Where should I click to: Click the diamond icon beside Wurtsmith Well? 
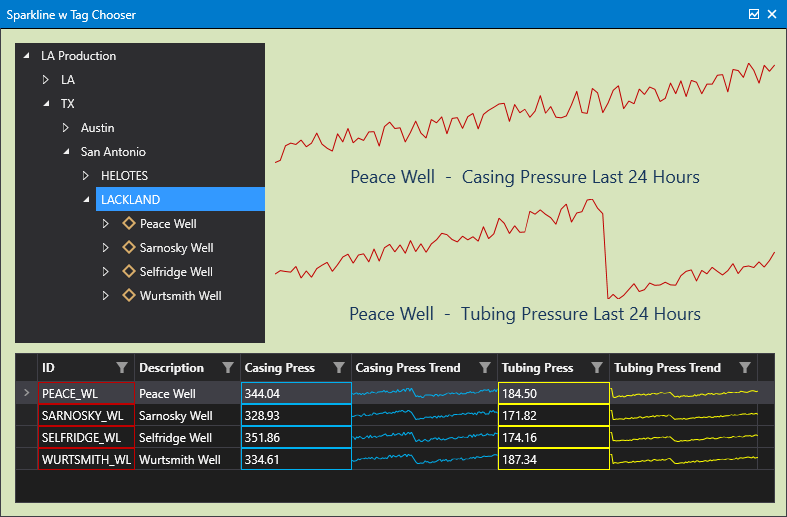129,296
